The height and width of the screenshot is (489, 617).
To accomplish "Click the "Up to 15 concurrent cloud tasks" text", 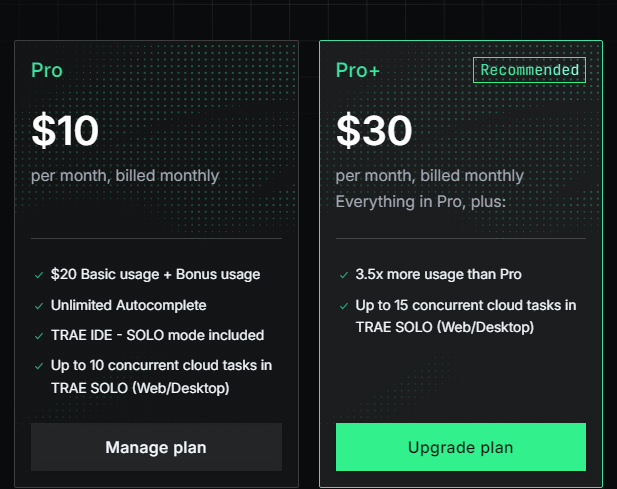I will 466,305.
